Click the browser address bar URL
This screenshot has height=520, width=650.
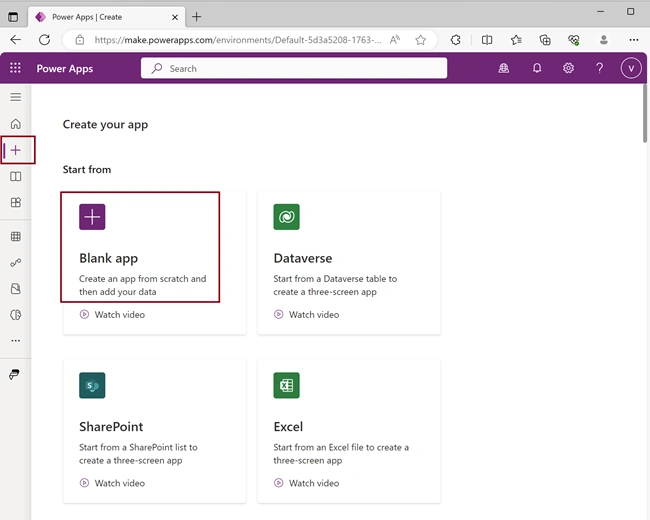(238, 40)
